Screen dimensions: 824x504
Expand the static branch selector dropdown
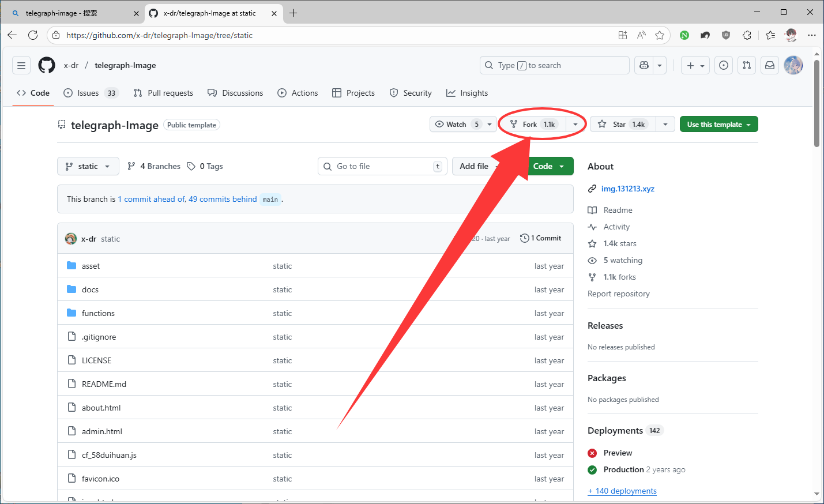[x=88, y=166]
